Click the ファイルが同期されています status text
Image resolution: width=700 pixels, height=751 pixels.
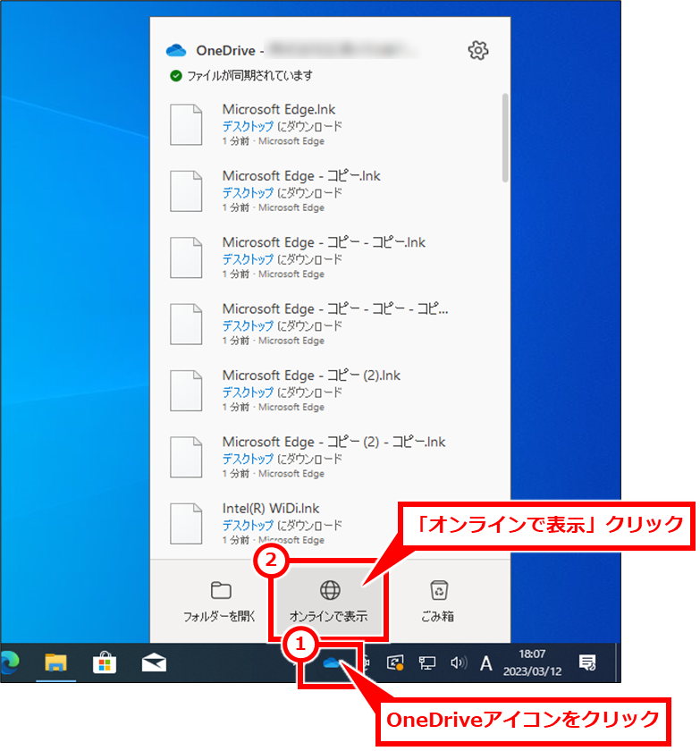(249, 76)
